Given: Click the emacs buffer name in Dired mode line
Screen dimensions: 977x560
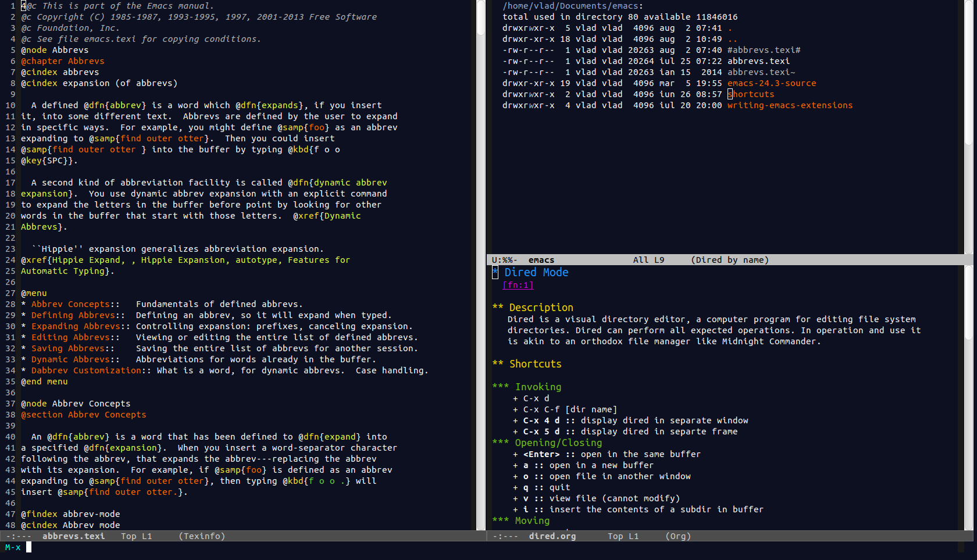Looking at the screenshot, I should pyautogui.click(x=541, y=260).
